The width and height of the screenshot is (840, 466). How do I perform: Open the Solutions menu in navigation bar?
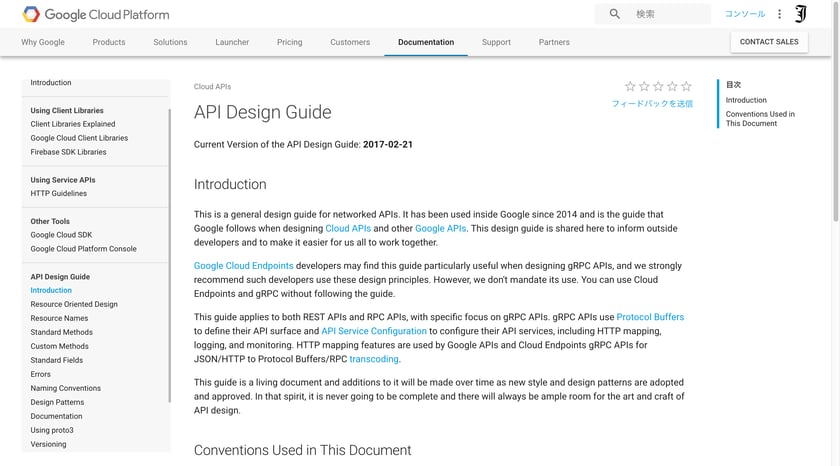coord(170,42)
